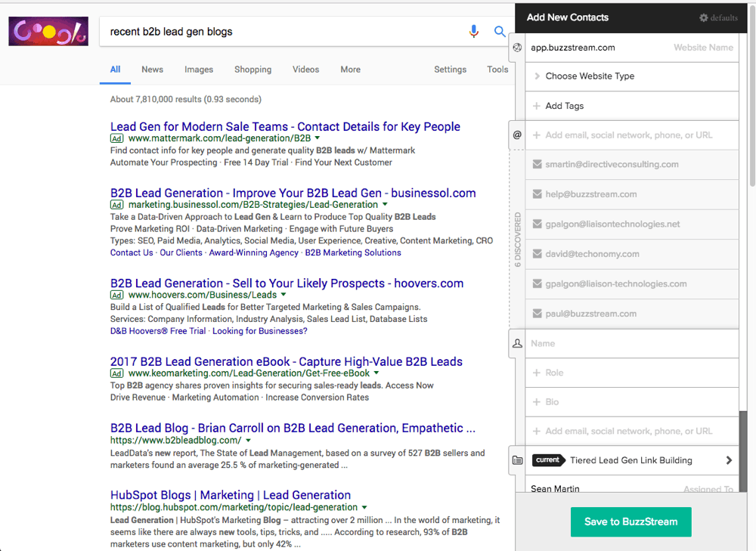Add discovered email gpalgon@liaisontechnologies.net
Viewport: 756px width, 551px height.
click(x=631, y=224)
